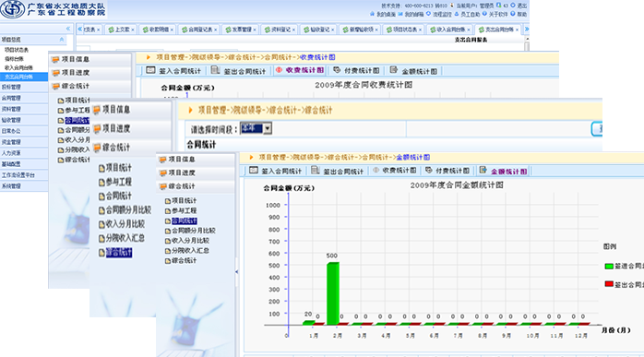Switch to the 验收登记 tab
The height and width of the screenshot is (357, 644).
tap(319, 30)
